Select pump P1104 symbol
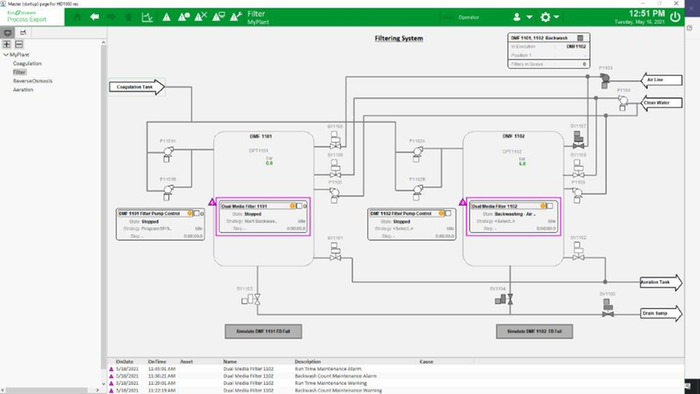This screenshot has height=394, width=700. pos(623,103)
